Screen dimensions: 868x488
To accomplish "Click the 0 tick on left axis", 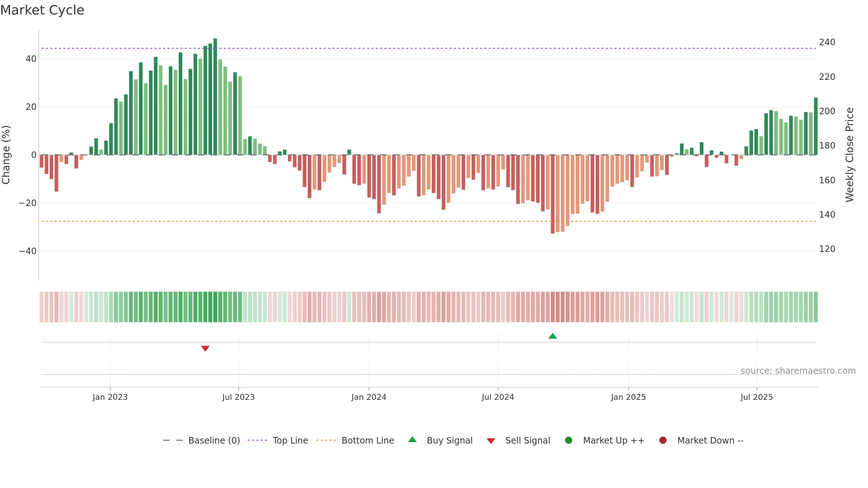I will [34, 155].
